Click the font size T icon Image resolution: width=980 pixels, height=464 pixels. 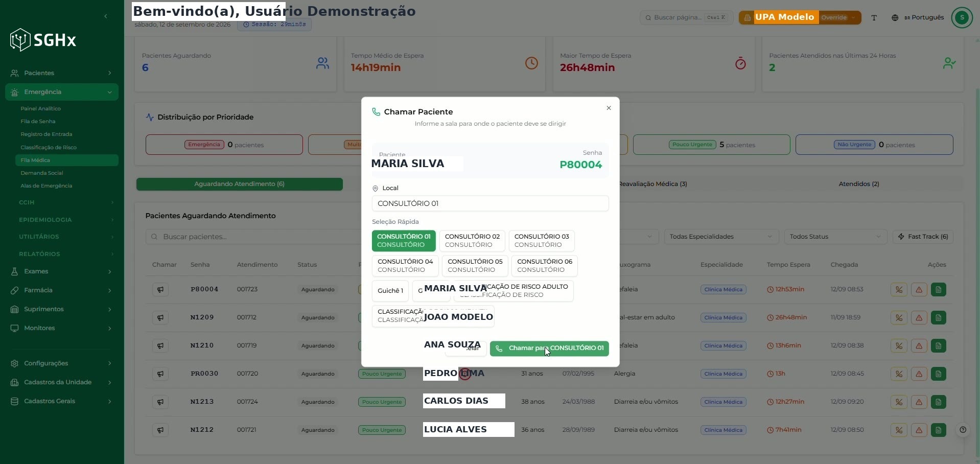click(x=874, y=18)
